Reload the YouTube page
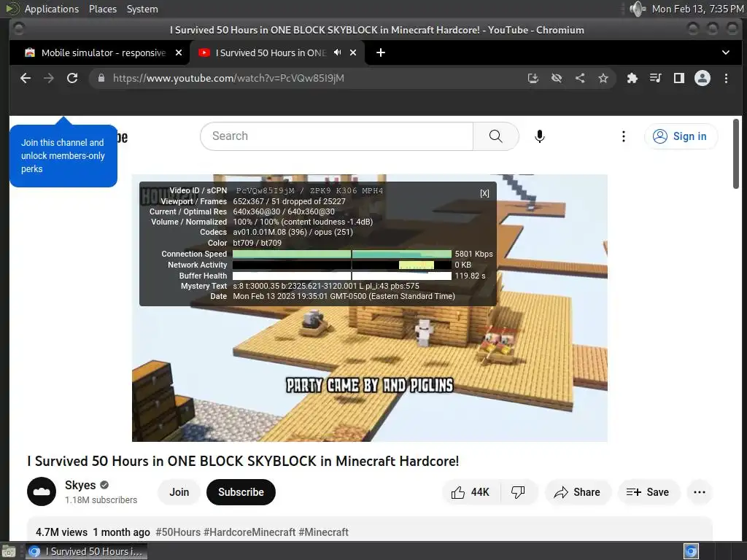The width and height of the screenshot is (747, 560). [x=72, y=78]
